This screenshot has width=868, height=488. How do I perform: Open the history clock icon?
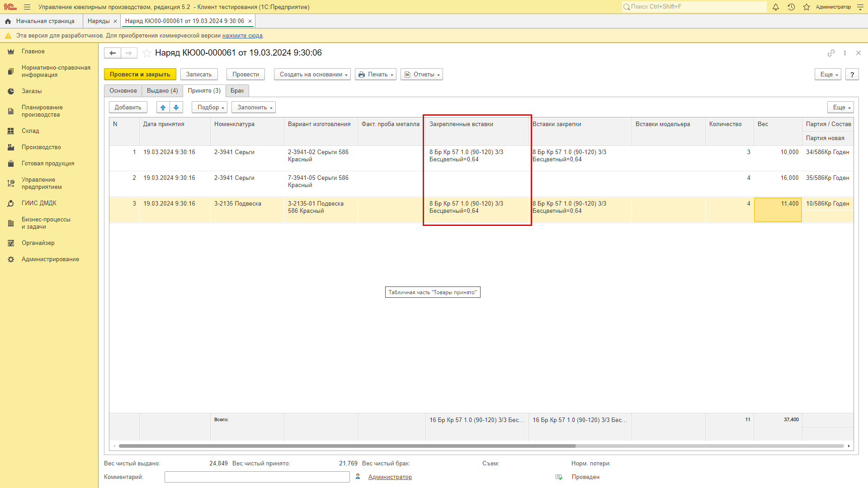click(x=791, y=7)
